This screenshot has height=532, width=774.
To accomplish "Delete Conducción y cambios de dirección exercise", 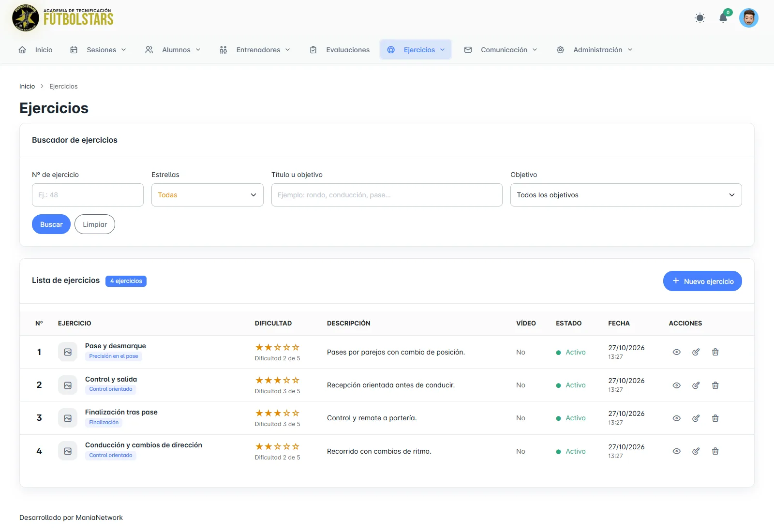I will pos(715,451).
